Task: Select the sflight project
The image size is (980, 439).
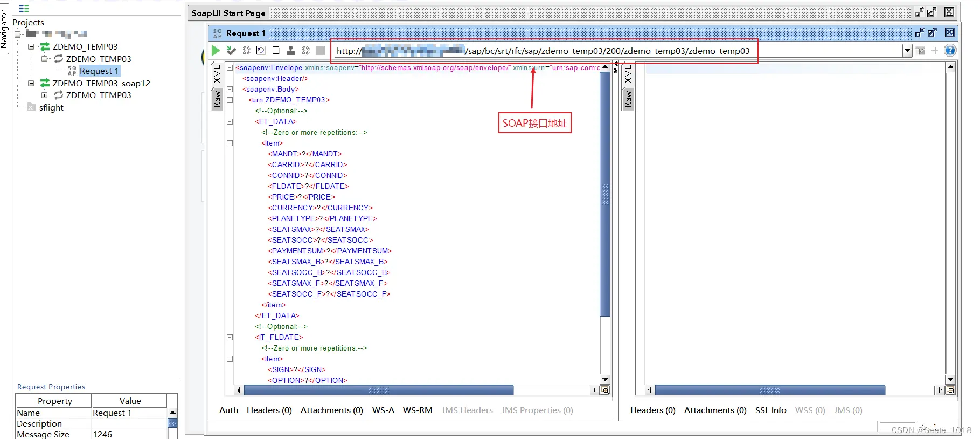Action: click(x=51, y=108)
